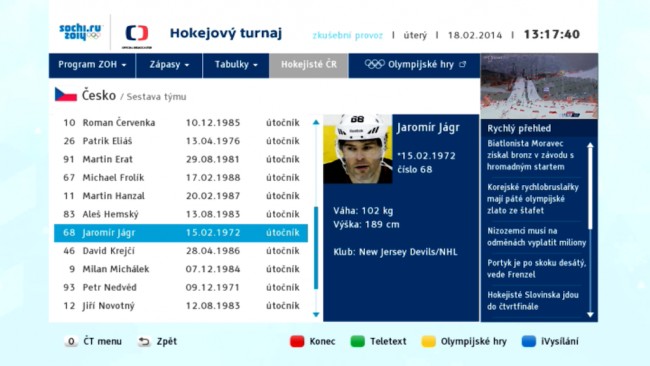Click the roster list scroll up arrow
This screenshot has width=650, height=366.
coord(316,122)
